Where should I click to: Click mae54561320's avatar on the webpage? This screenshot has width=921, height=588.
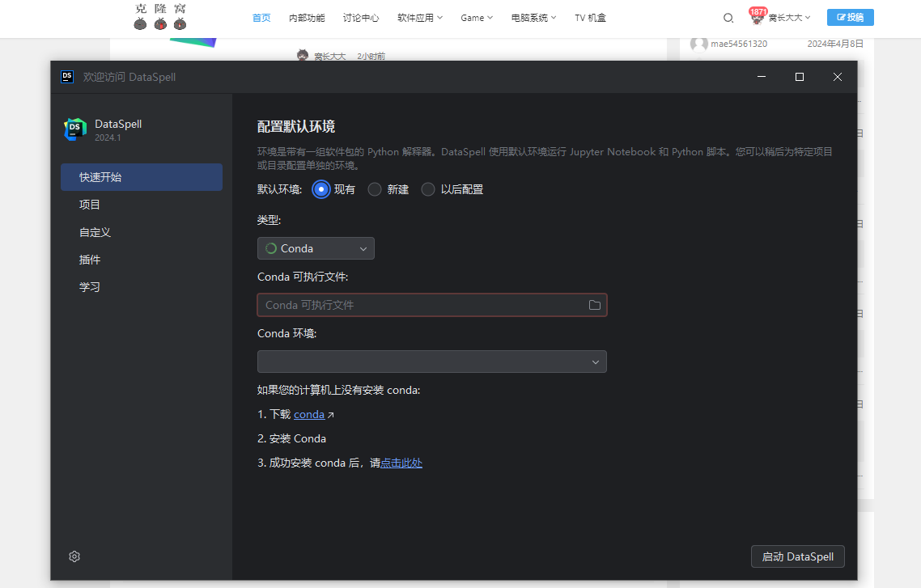click(x=698, y=44)
